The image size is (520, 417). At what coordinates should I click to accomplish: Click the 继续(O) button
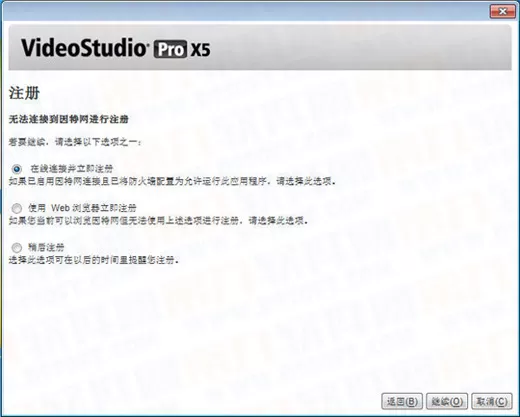[447, 401]
